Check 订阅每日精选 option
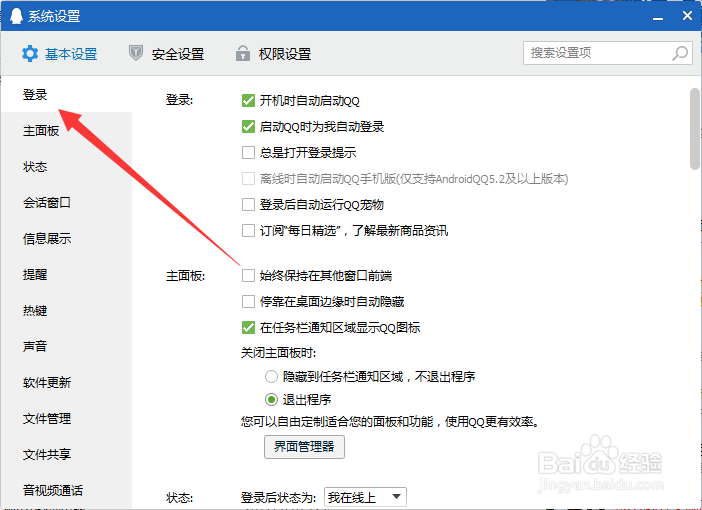This screenshot has height=510, width=702. point(248,231)
